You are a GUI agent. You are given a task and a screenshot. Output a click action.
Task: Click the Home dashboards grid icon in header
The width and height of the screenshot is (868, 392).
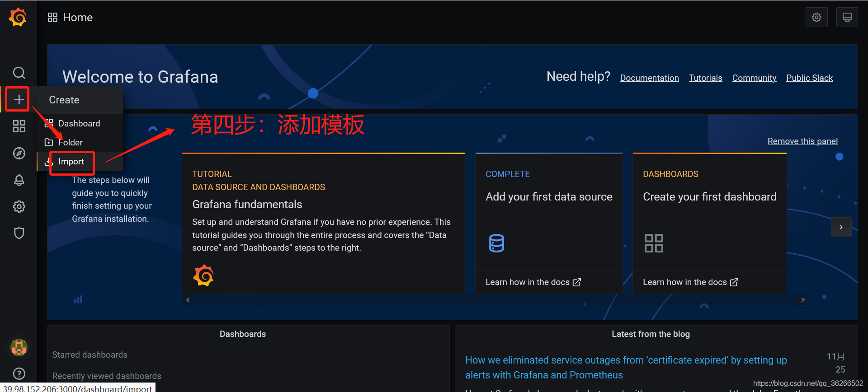coord(52,17)
